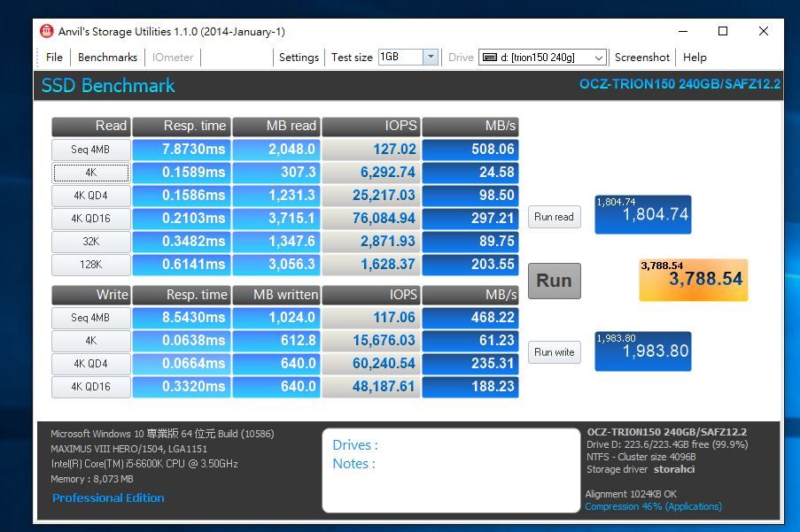Close the Anvil's Storage Utilities window
The height and width of the screenshot is (532, 800).
click(764, 32)
